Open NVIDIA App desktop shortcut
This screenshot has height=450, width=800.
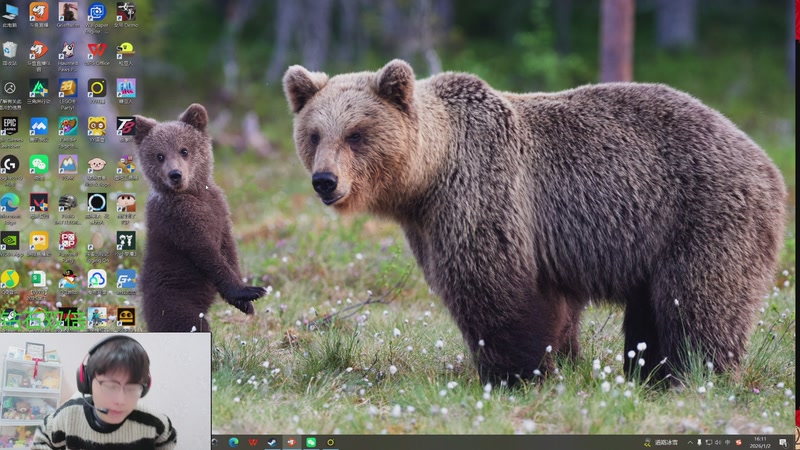[x=10, y=244]
